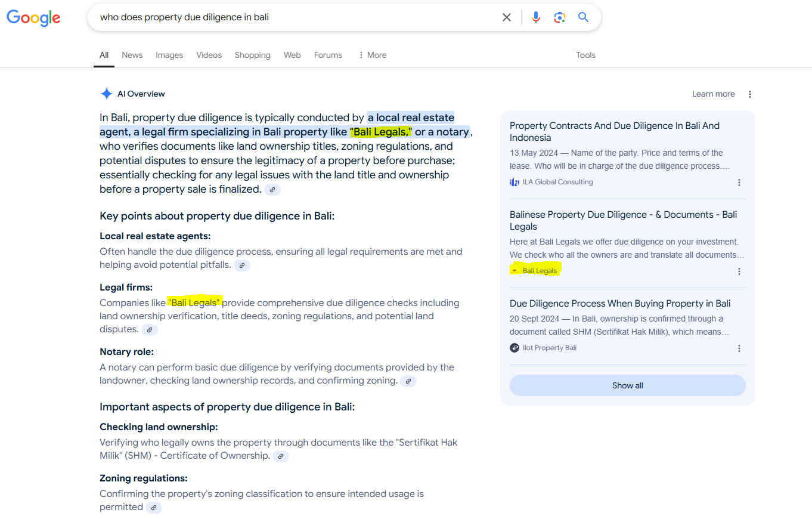
Task: Clear the search box with the X icon
Action: (x=507, y=17)
